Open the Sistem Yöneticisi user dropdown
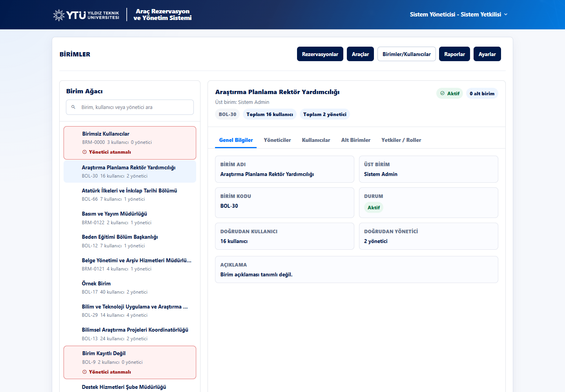Screen dimensions: 565x392 pos(459,15)
